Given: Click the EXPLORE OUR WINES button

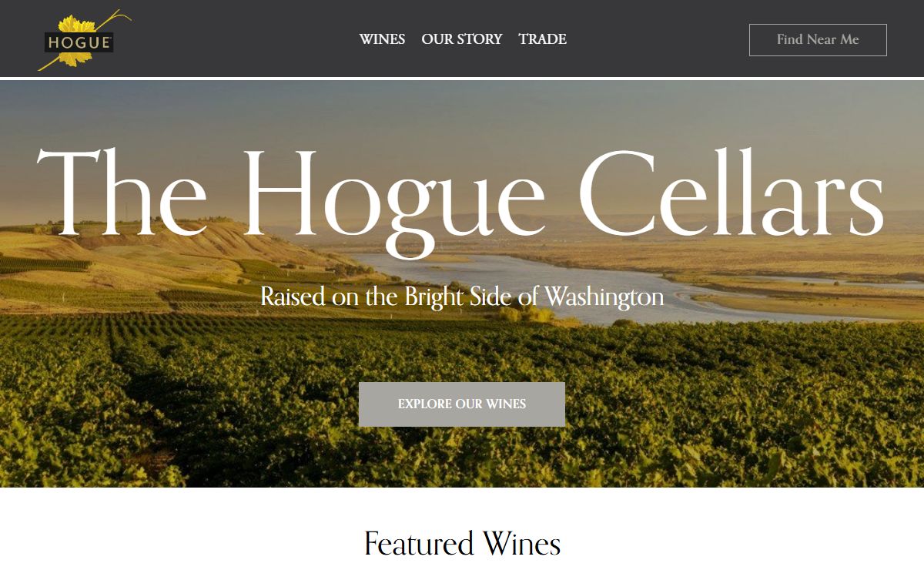Looking at the screenshot, I should [x=462, y=404].
